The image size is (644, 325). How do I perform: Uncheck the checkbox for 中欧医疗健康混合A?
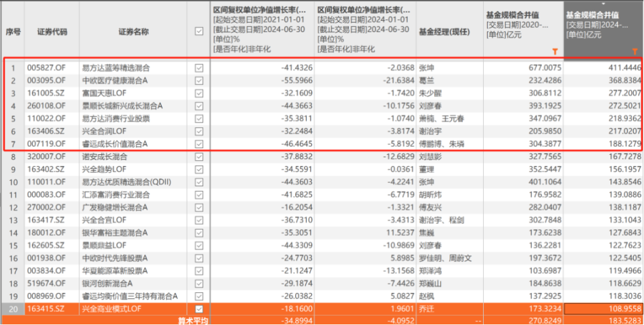point(199,81)
